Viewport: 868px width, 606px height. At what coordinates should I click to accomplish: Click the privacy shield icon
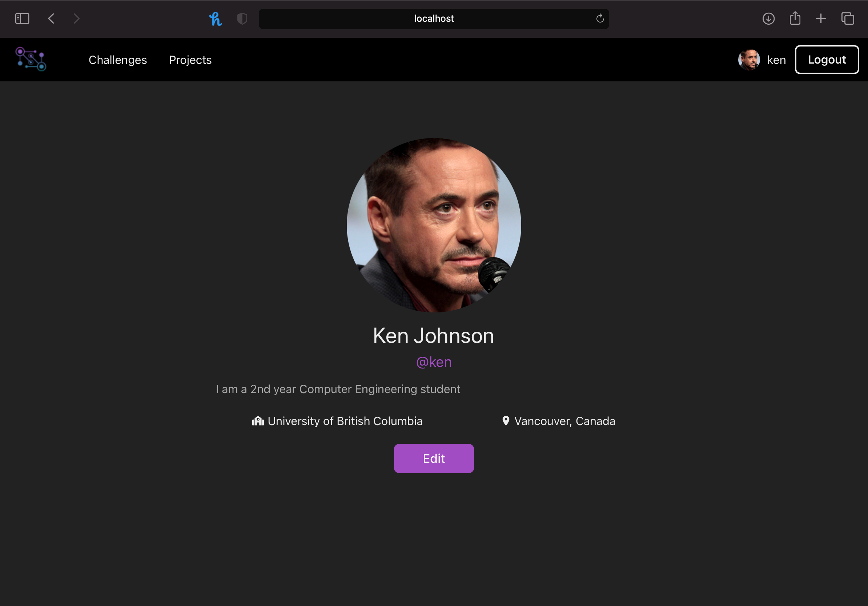pyautogui.click(x=242, y=19)
